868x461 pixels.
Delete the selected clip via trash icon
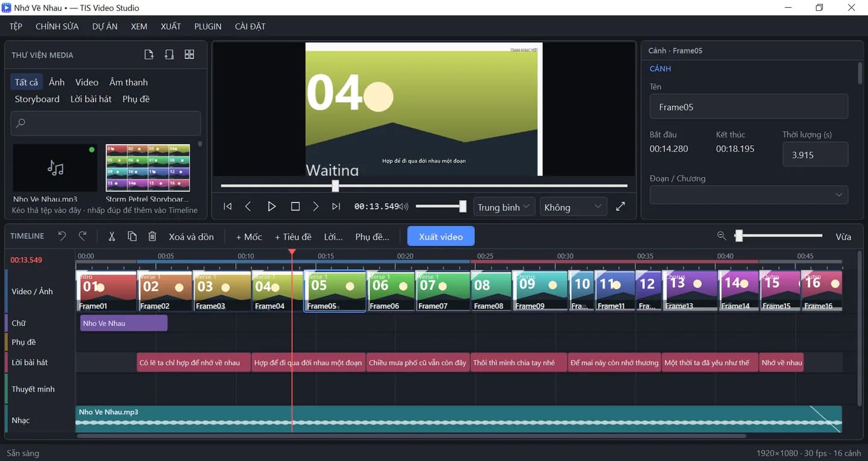(153, 236)
